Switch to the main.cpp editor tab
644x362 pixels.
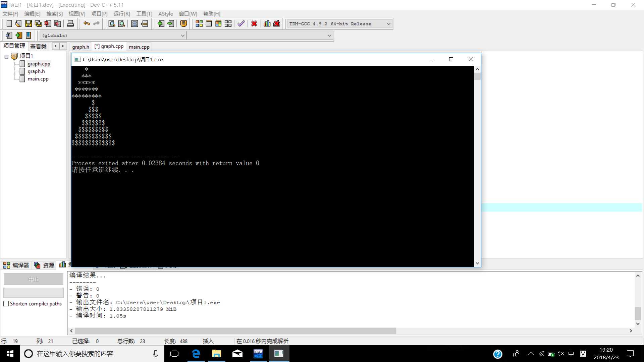click(x=139, y=47)
